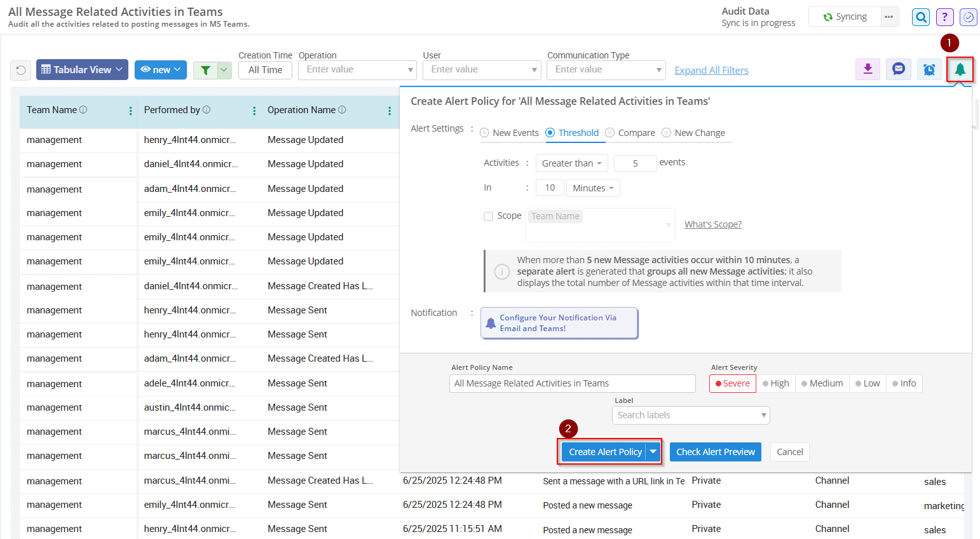Open the What's Scope? link

point(712,224)
